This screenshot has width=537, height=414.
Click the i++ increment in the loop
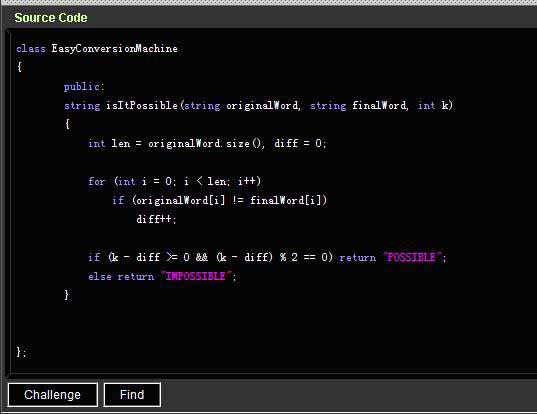click(x=247, y=181)
